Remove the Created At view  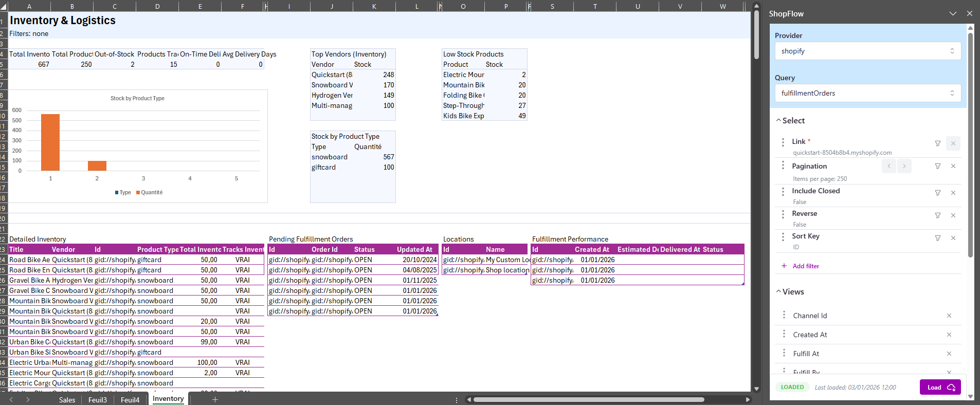click(949, 335)
